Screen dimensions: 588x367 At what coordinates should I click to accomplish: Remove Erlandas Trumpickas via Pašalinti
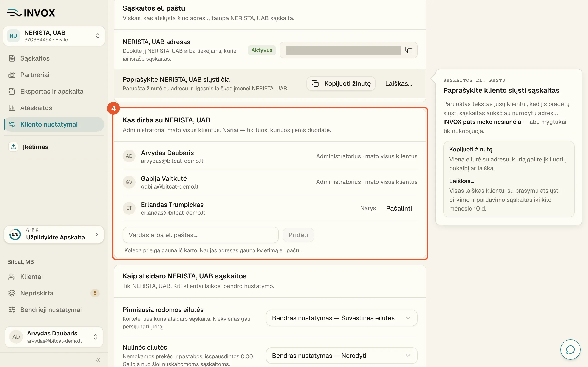[x=399, y=208]
